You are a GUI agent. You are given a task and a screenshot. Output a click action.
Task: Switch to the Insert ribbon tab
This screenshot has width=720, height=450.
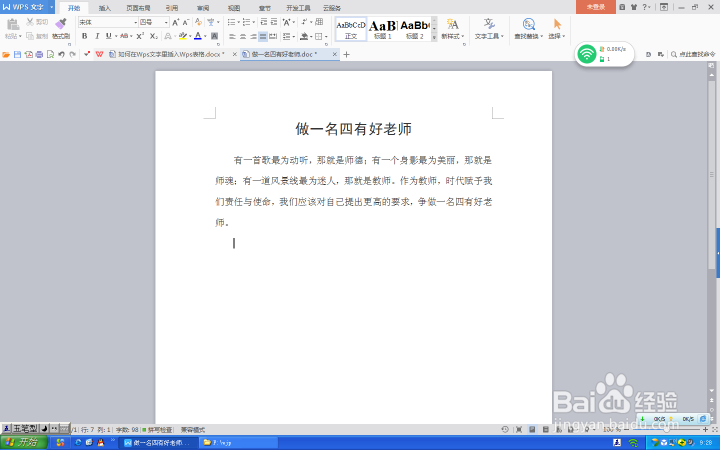tap(105, 8)
